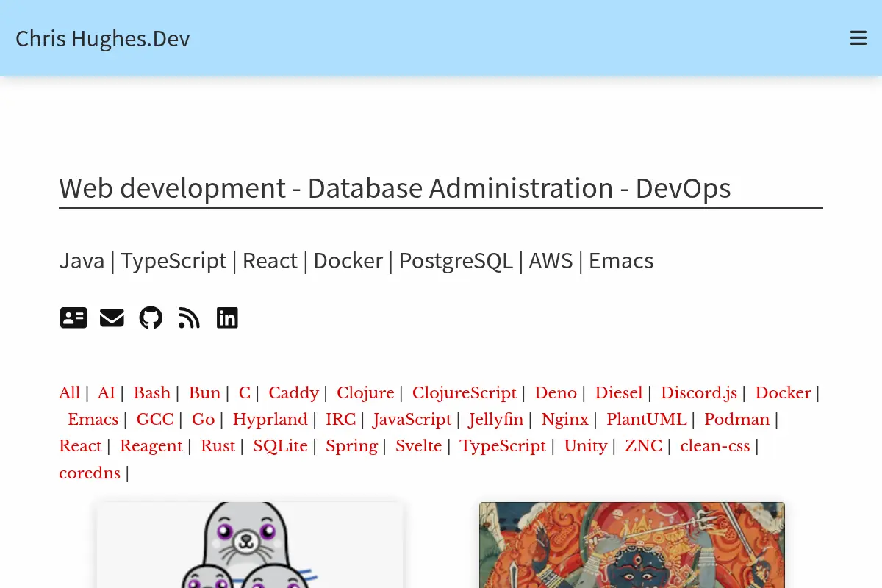Viewport: 882px width, 588px height.
Task: Select the Spring tag
Action: point(351,445)
